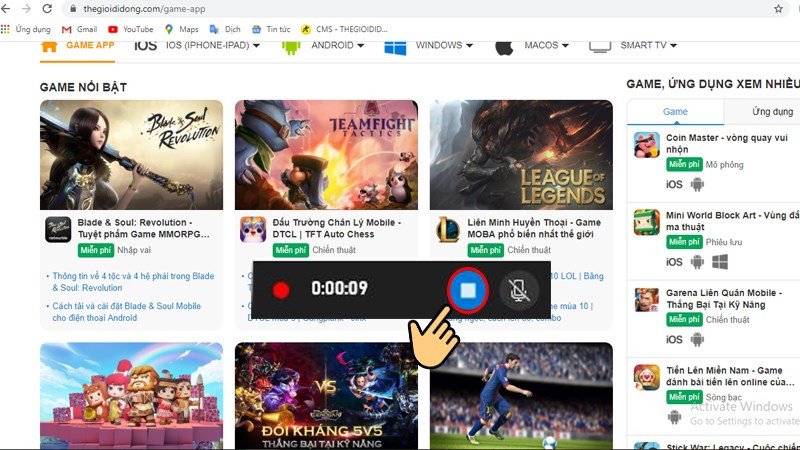The width and height of the screenshot is (800, 450).
Task: Open the Maps bookmark
Action: (181, 29)
